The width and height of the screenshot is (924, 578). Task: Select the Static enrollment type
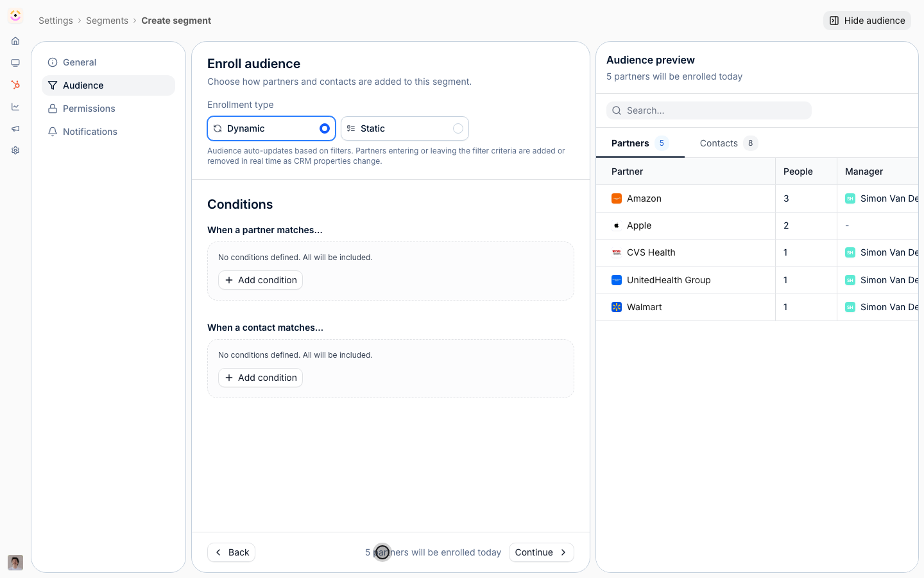405,128
